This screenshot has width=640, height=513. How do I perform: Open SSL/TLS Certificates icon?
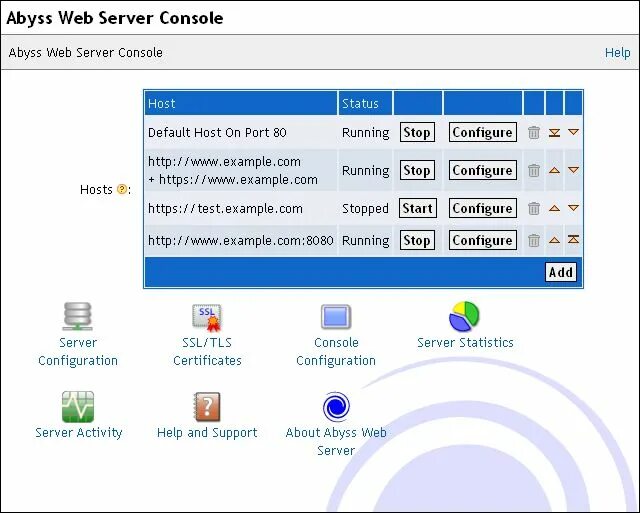(207, 317)
